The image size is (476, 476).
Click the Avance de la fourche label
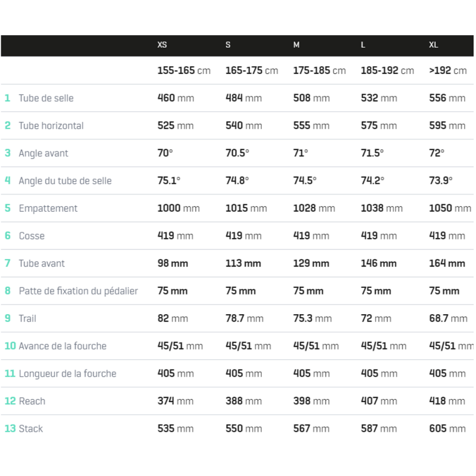click(x=62, y=346)
